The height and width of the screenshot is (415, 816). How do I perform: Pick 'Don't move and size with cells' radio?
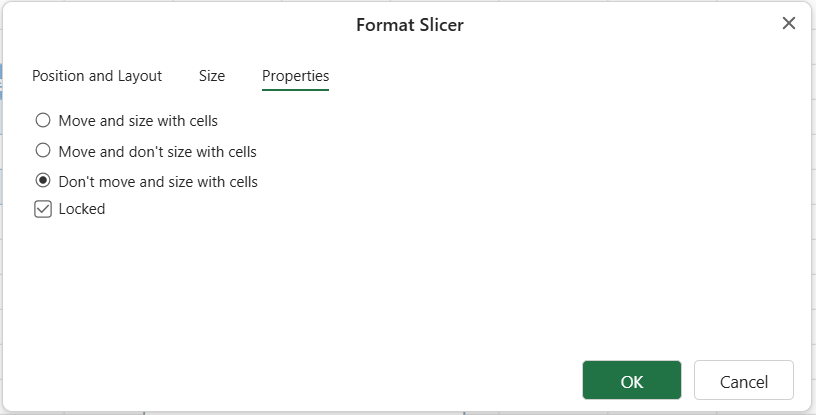click(x=43, y=181)
